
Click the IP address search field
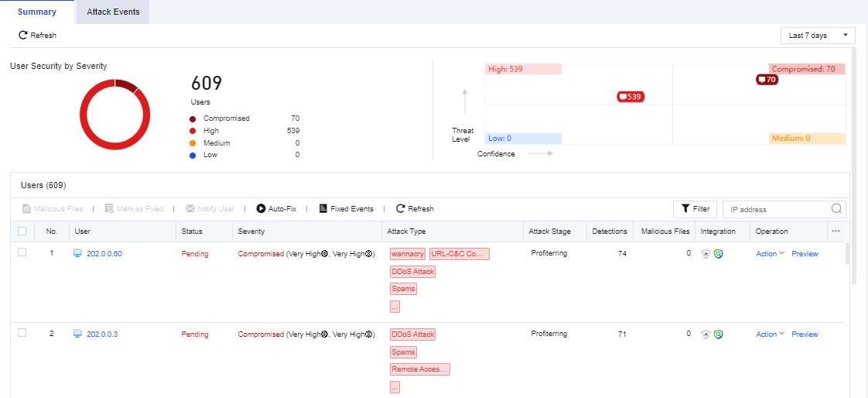click(776, 209)
